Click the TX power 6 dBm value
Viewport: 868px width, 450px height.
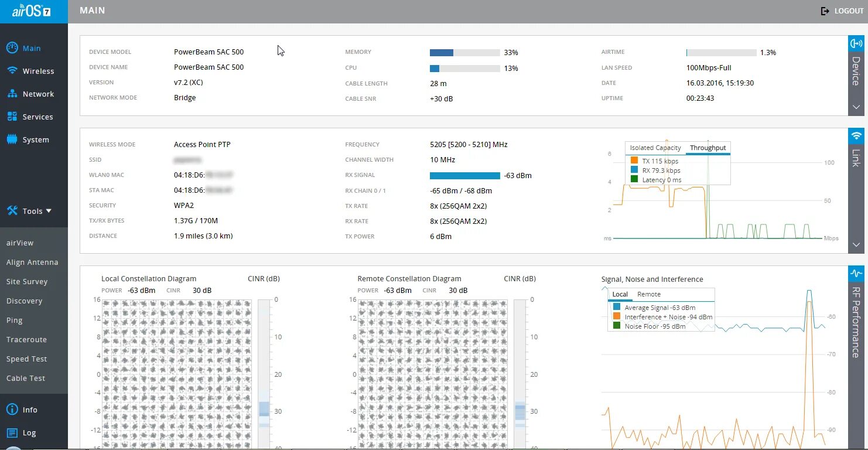point(440,236)
